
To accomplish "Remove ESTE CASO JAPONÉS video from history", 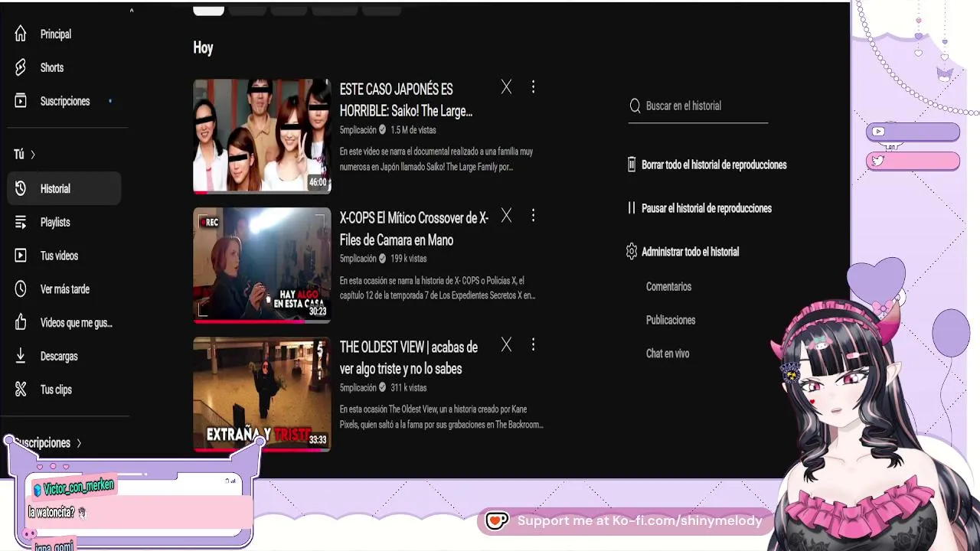I will (x=506, y=87).
